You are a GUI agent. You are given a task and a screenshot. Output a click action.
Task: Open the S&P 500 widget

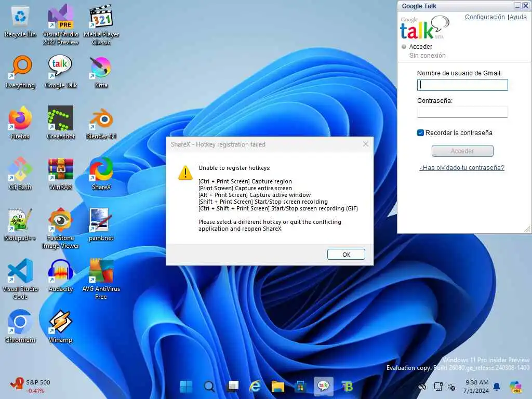coord(31,387)
